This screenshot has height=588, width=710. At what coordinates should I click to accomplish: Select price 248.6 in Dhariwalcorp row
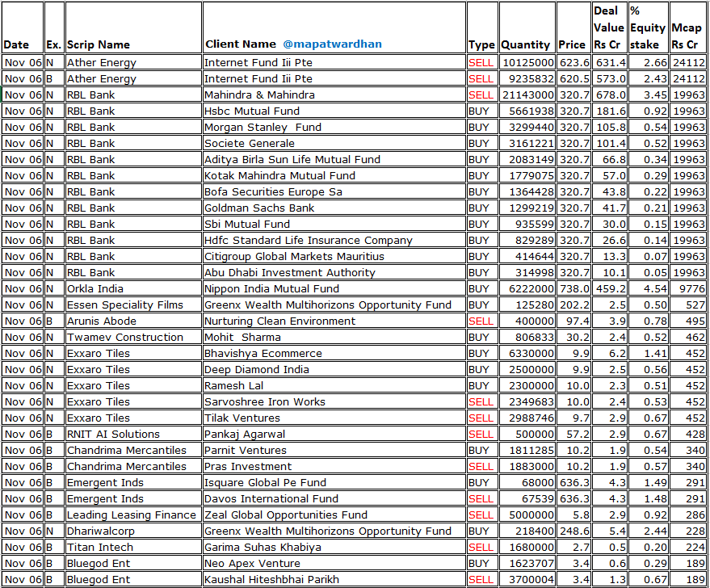pyautogui.click(x=573, y=531)
